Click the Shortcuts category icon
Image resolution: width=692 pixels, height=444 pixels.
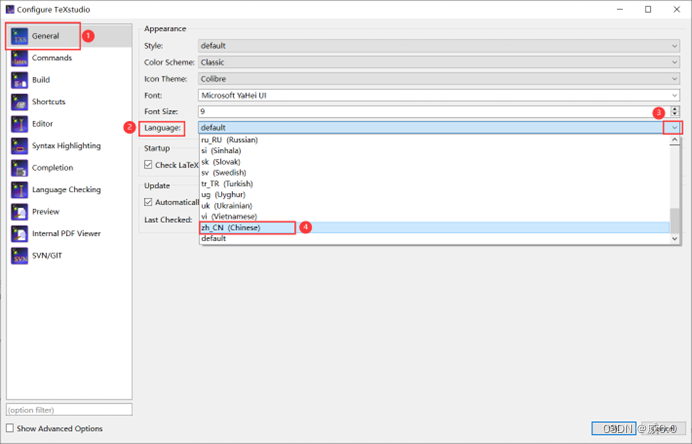point(19,102)
